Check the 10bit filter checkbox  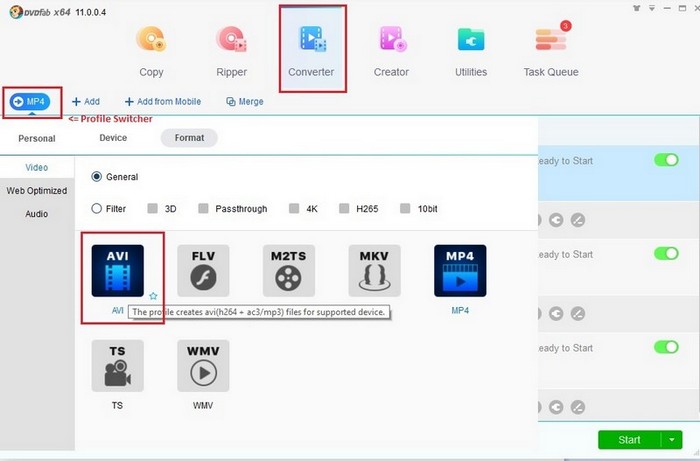405,208
